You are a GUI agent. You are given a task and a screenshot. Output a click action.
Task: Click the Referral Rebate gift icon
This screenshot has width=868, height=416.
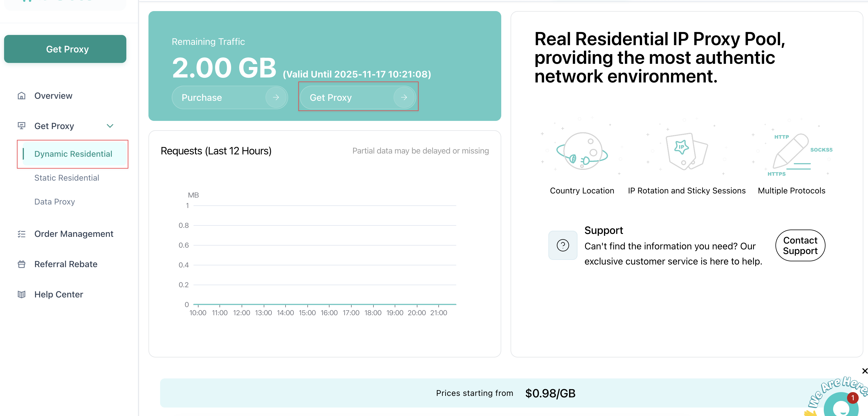click(x=22, y=264)
